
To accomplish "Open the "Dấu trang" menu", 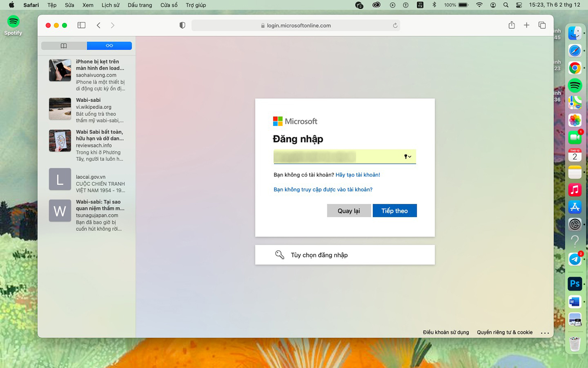I will point(140,5).
